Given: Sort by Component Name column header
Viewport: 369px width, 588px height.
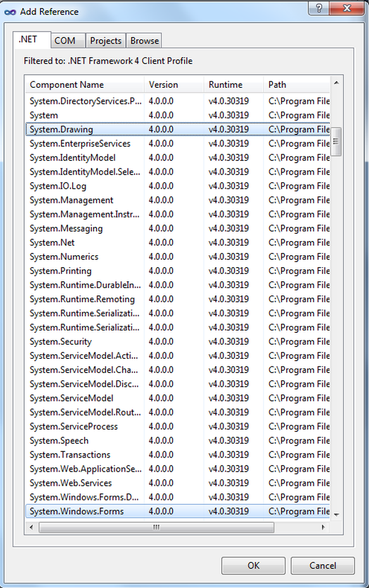Looking at the screenshot, I should pyautogui.click(x=85, y=84).
